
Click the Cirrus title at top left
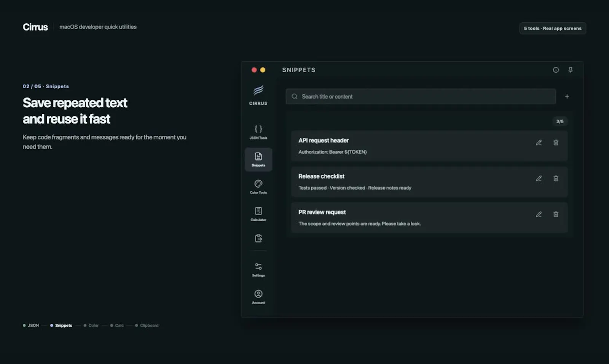click(35, 27)
